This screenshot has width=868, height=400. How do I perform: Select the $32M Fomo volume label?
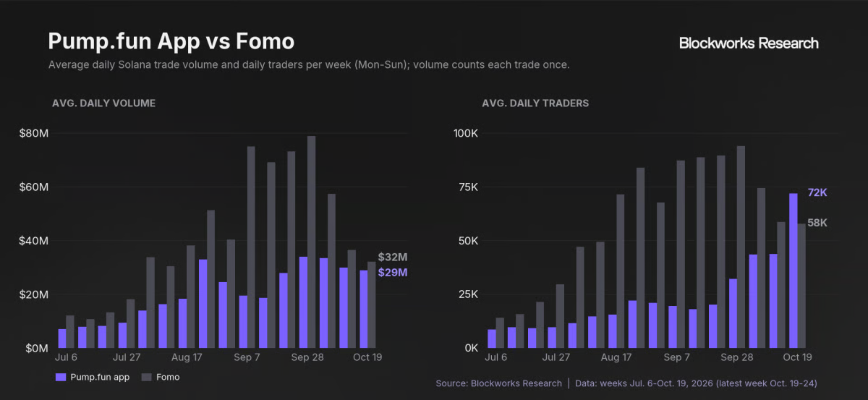393,257
